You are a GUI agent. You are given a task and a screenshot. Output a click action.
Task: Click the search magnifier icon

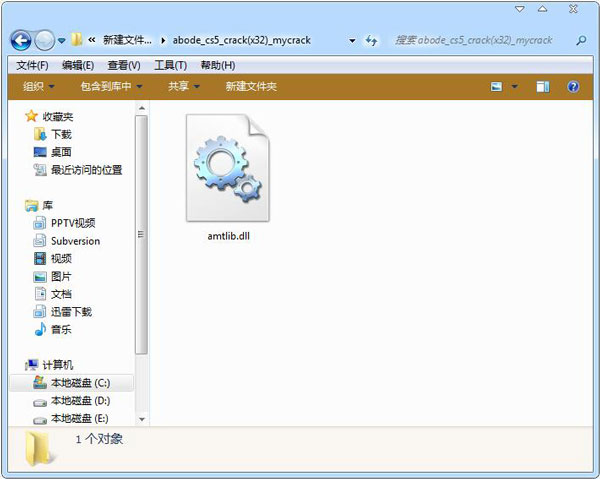[x=581, y=41]
